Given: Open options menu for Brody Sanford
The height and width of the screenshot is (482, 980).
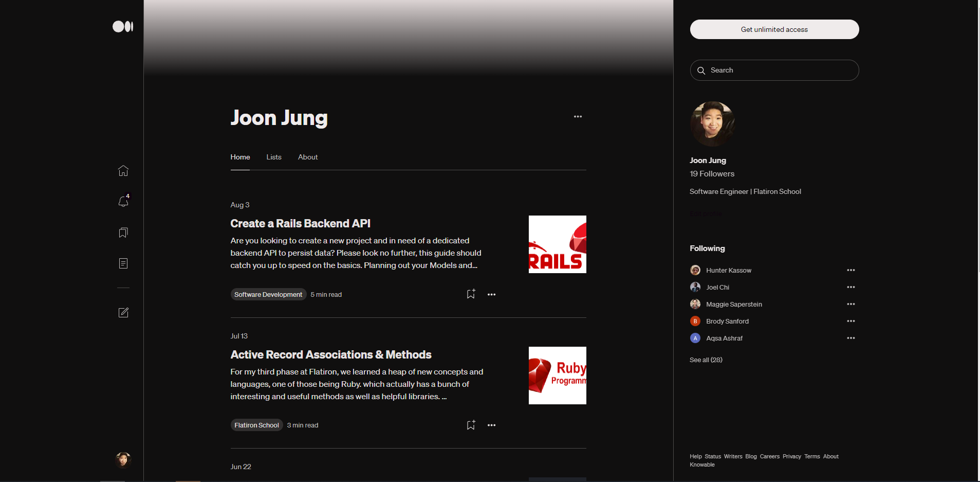Looking at the screenshot, I should click(851, 320).
